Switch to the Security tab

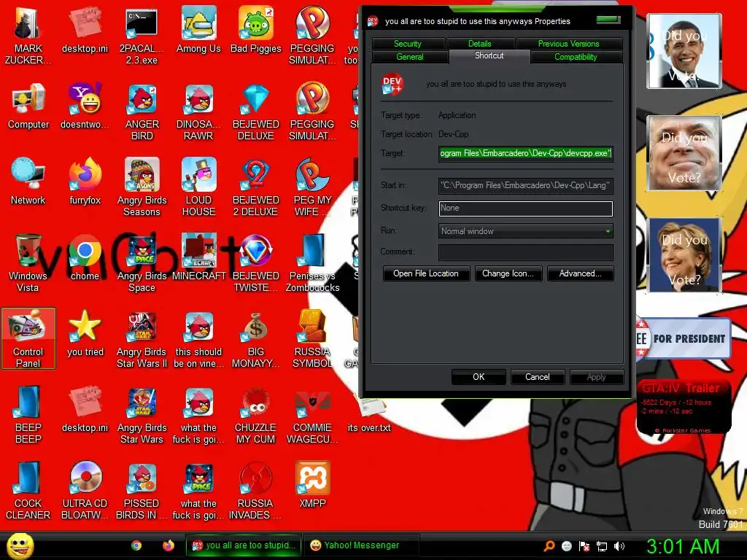(408, 43)
